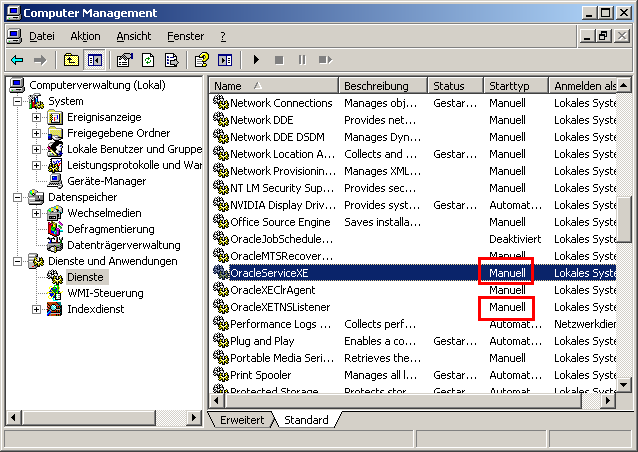Select Dienste in the tree

(85, 277)
